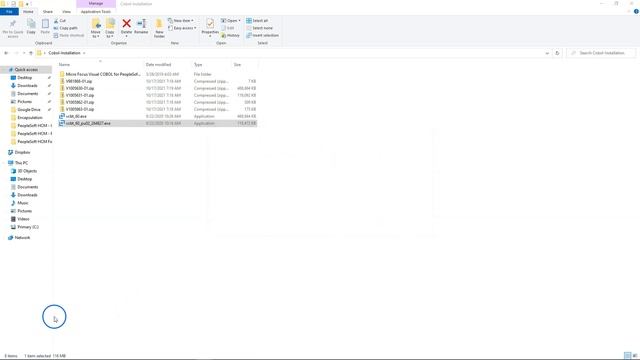Switch to the Home tab
The width and height of the screenshot is (640, 360).
click(x=28, y=11)
